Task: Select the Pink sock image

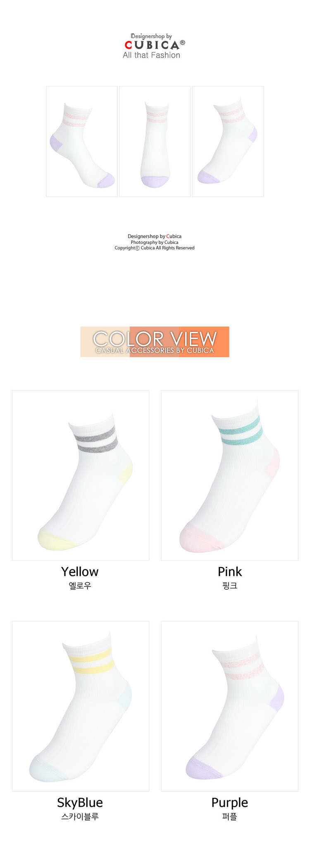Action: click(x=229, y=475)
